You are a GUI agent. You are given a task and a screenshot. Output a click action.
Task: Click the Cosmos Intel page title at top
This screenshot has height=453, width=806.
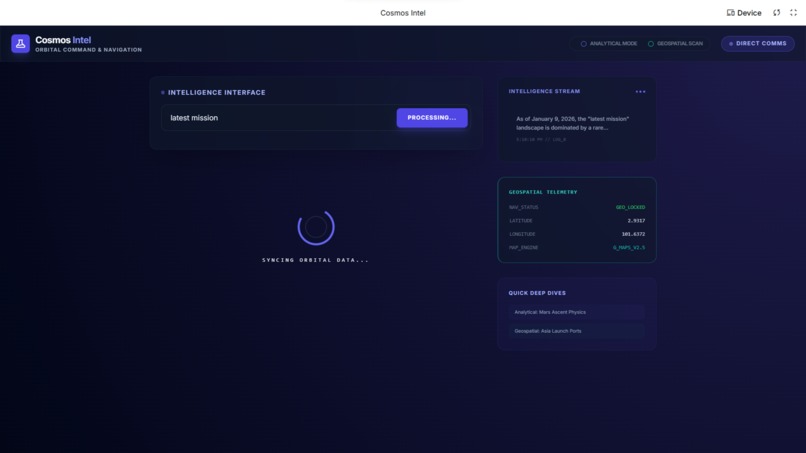point(403,13)
